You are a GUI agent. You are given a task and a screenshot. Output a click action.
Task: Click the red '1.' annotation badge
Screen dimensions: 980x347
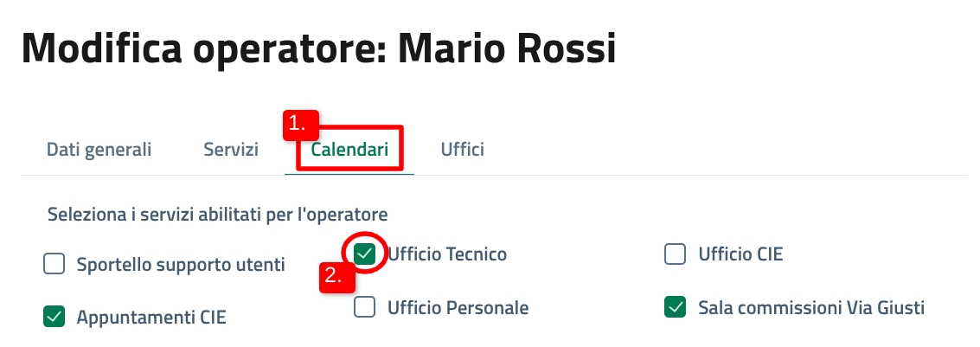pos(299,125)
